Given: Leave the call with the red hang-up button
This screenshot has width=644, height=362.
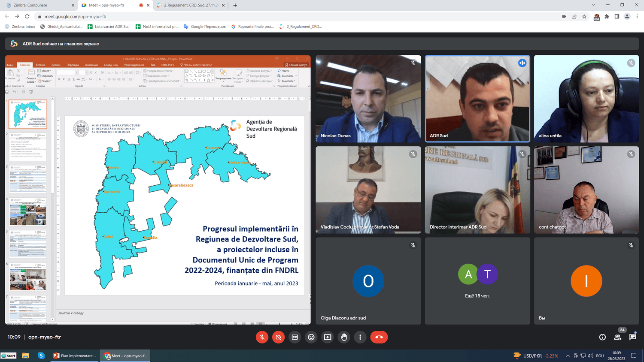Looking at the screenshot, I should pos(379,337).
